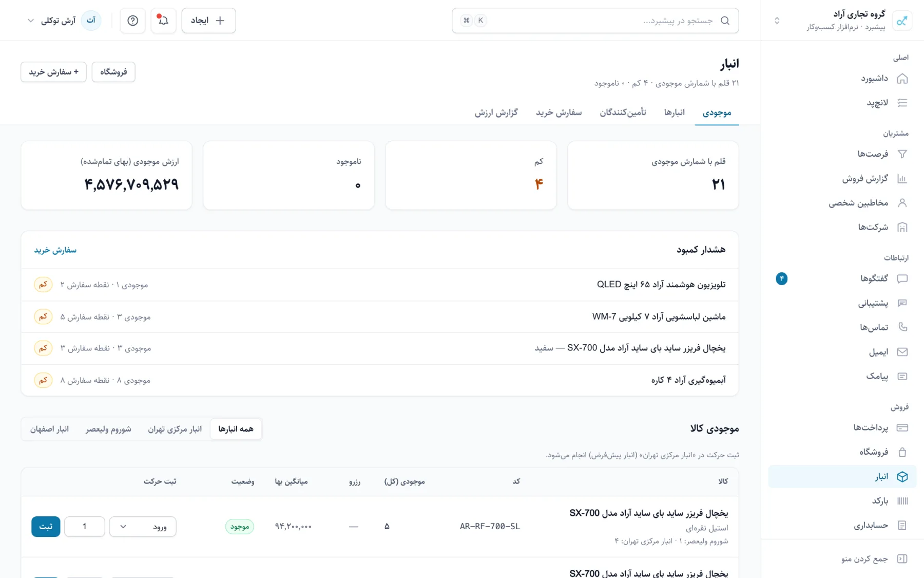Open notifications bell icon

(x=163, y=21)
